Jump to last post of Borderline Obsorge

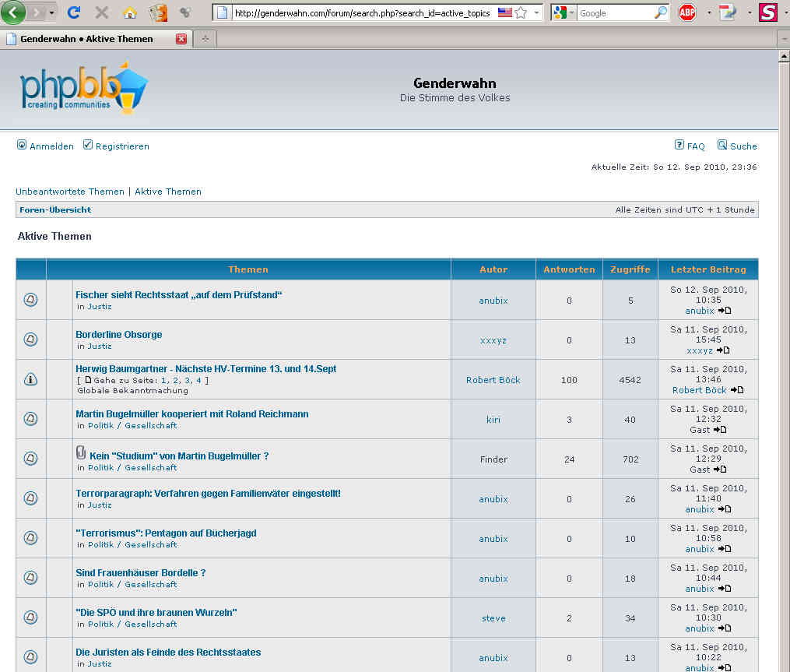(x=724, y=350)
